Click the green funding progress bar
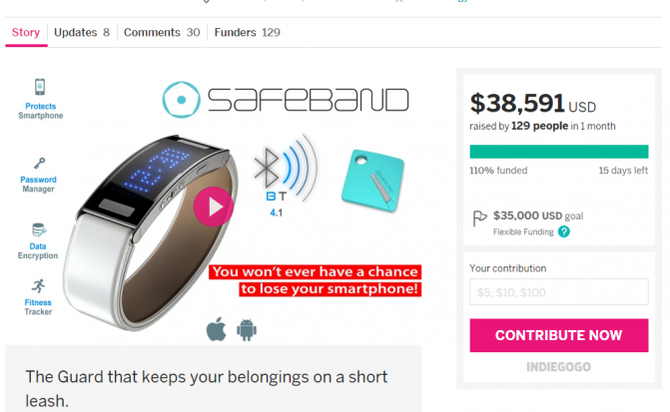The height and width of the screenshot is (412, 670). pyautogui.click(x=559, y=152)
